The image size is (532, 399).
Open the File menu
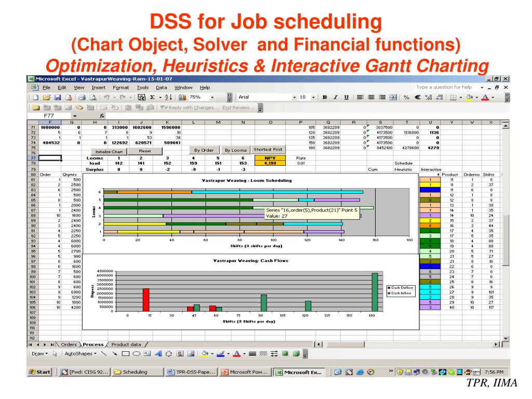coord(46,87)
